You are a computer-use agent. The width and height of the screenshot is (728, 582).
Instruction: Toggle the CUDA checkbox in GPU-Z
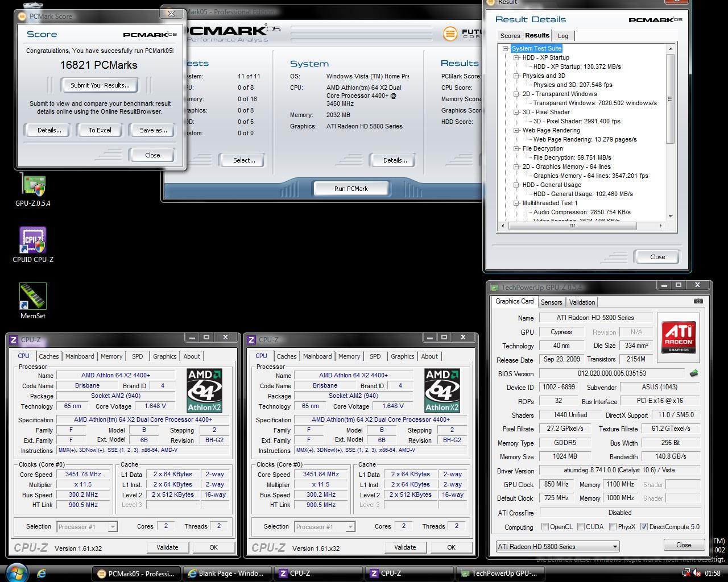coord(581,527)
